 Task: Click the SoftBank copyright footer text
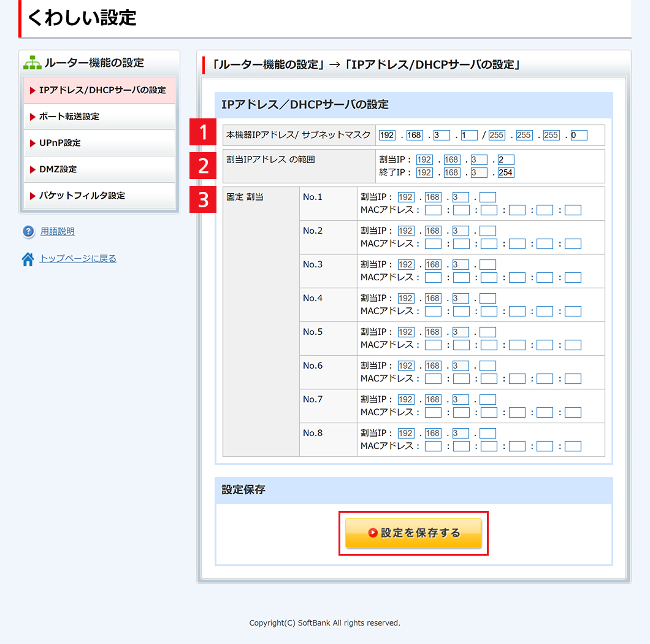click(x=324, y=623)
